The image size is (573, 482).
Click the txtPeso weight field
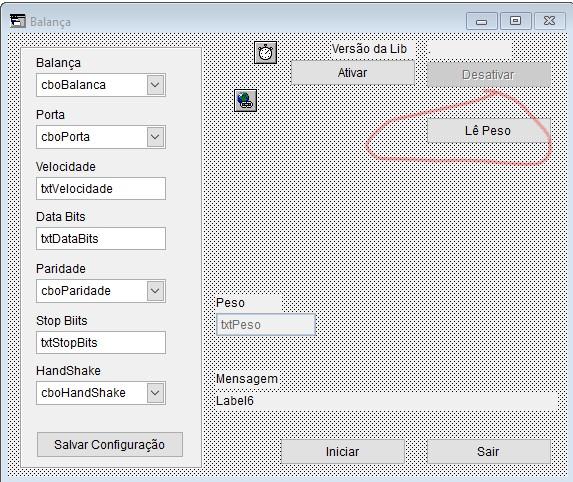tap(266, 325)
